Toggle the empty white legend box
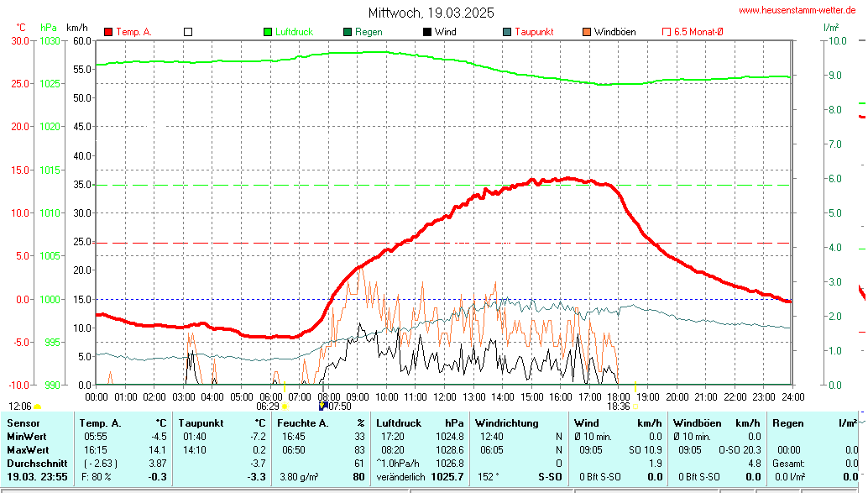Image resolution: width=868 pixels, height=493 pixels. [188, 32]
